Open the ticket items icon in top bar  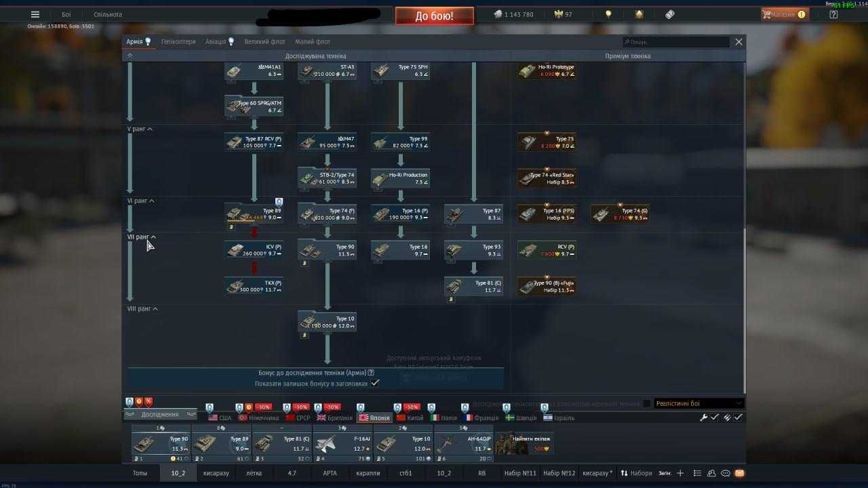[670, 14]
